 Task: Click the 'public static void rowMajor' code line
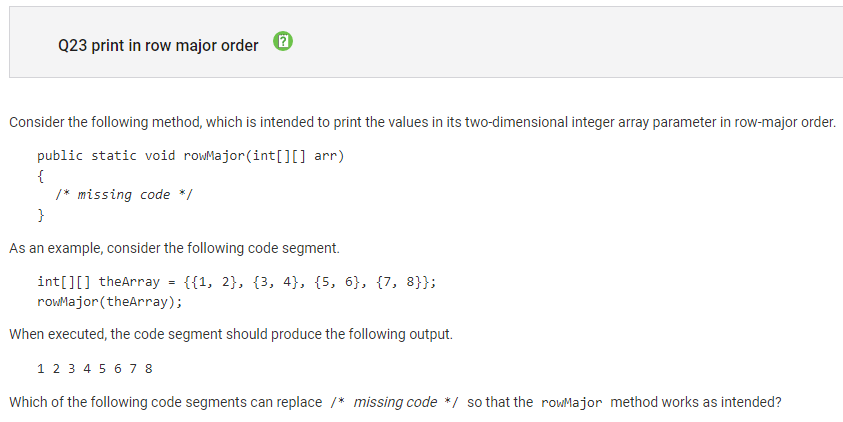tap(190, 156)
